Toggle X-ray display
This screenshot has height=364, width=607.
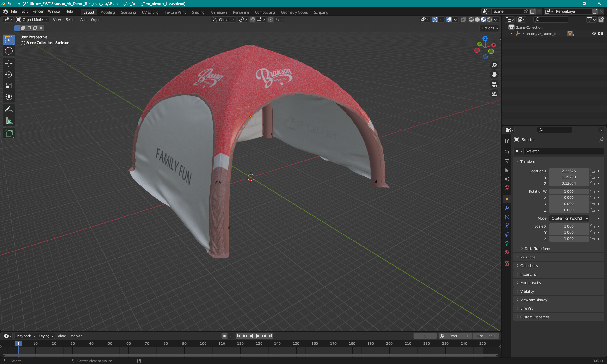click(463, 20)
